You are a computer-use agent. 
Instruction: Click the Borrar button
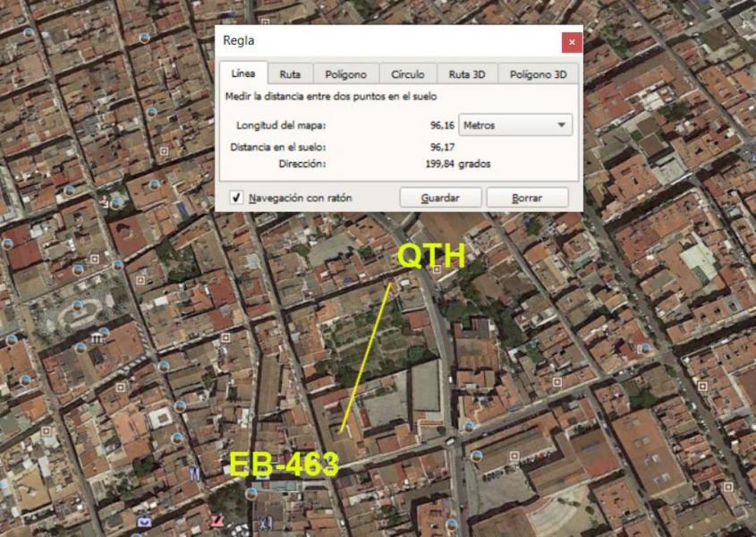click(527, 198)
